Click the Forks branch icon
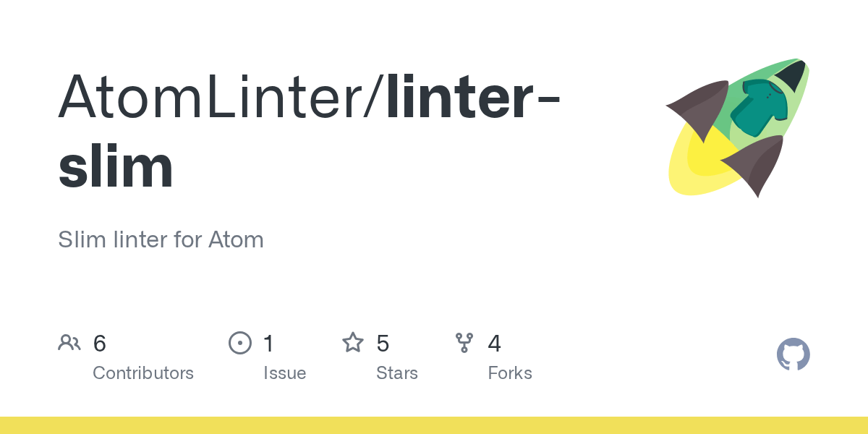Image resolution: width=868 pixels, height=434 pixels. coord(464,343)
